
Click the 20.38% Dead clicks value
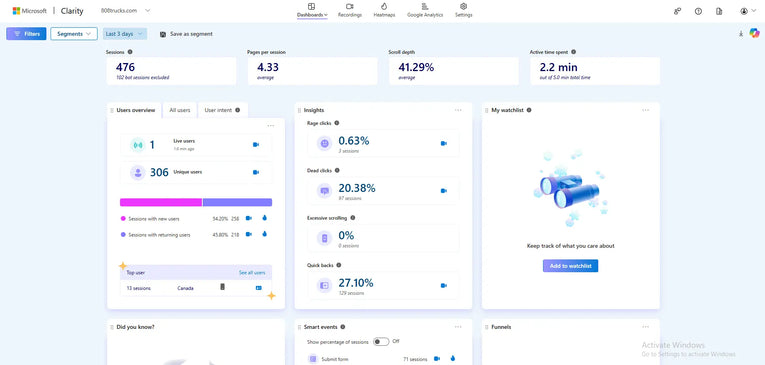357,188
